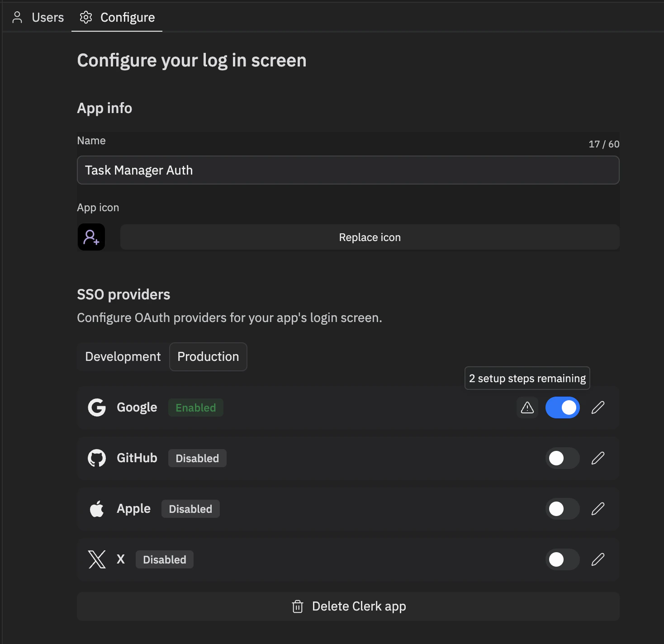Click the Apple provider name
This screenshot has height=644, width=664.
133,509
